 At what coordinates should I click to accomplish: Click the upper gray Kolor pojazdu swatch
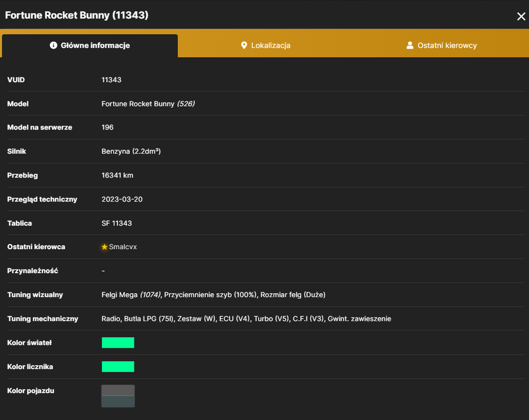pos(118,390)
